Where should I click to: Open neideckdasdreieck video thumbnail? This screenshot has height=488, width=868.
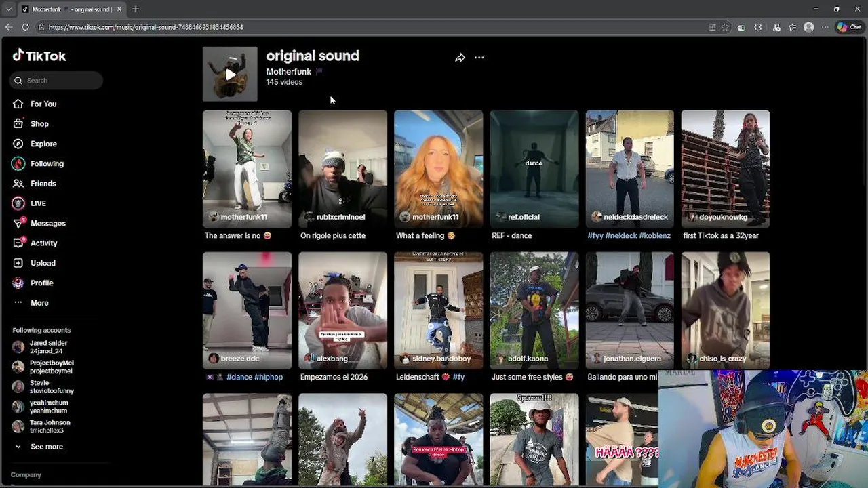630,169
